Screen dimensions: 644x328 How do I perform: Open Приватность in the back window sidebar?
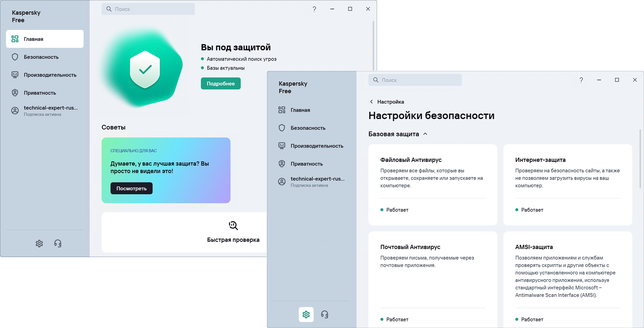click(x=45, y=93)
